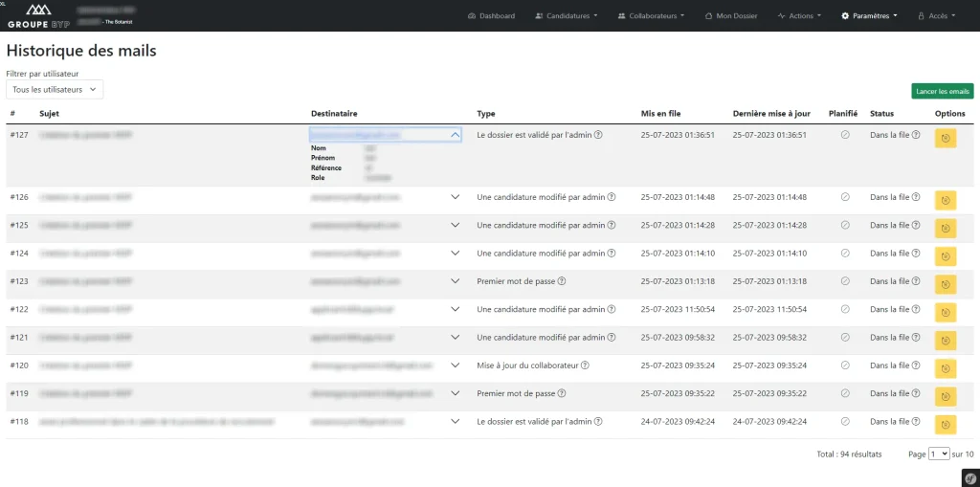Viewport: 980px width, 487px height.
Task: Click the yellow resend button for mail #118
Action: 945,425
